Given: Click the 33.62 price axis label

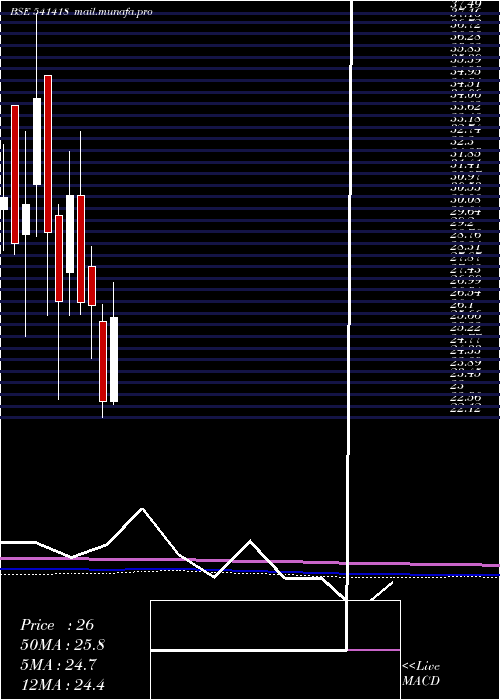Looking at the screenshot, I should click(466, 107).
